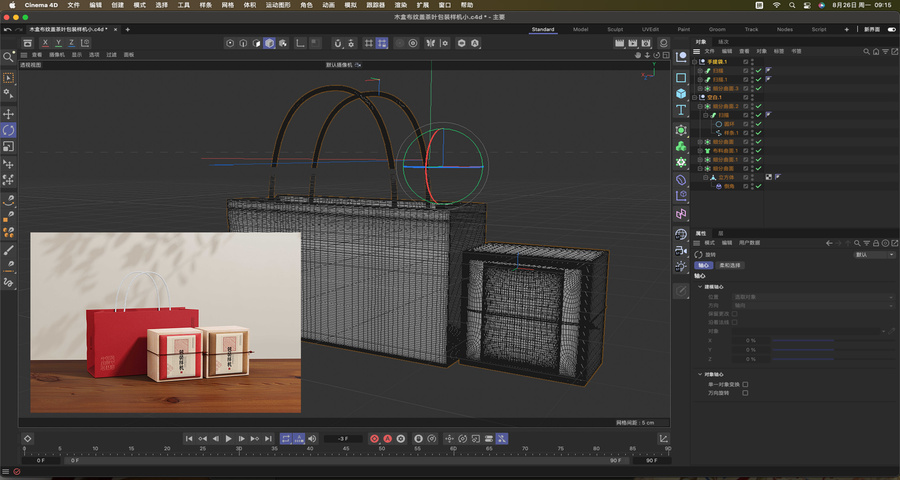
Task: Check the 单一对象变换 checkbox
Action: pos(745,384)
